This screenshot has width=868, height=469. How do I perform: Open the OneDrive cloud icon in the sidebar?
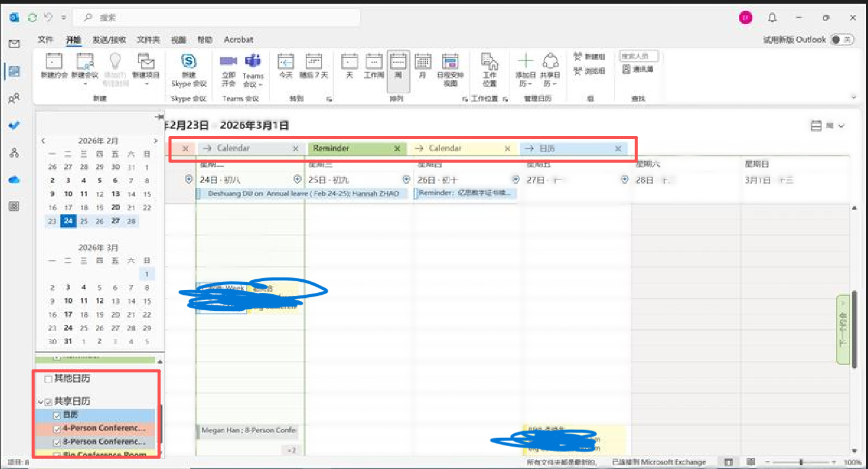tap(14, 180)
